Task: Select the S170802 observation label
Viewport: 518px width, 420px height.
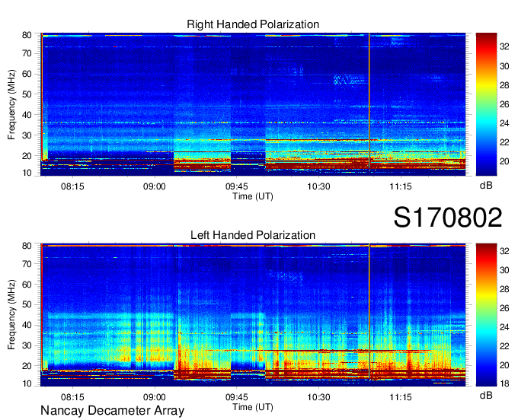Action: click(x=448, y=218)
